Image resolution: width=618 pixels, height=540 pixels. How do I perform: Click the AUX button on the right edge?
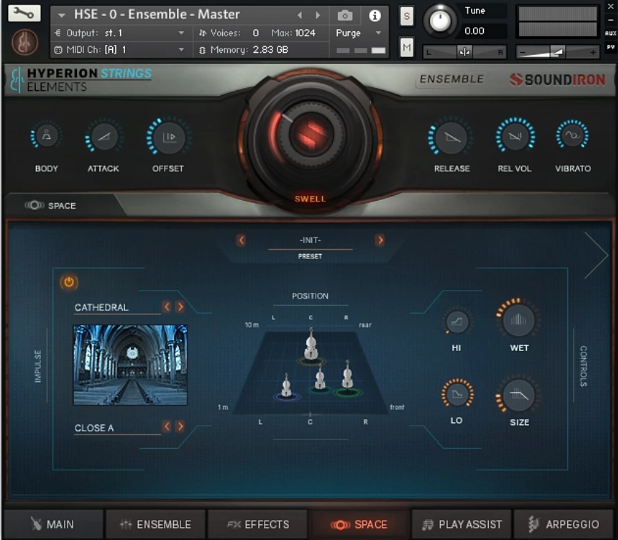coord(611,33)
